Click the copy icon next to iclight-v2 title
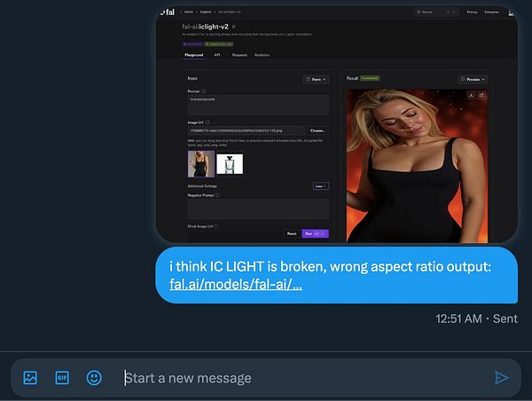Image resolution: width=532 pixels, height=401 pixels. [x=234, y=27]
